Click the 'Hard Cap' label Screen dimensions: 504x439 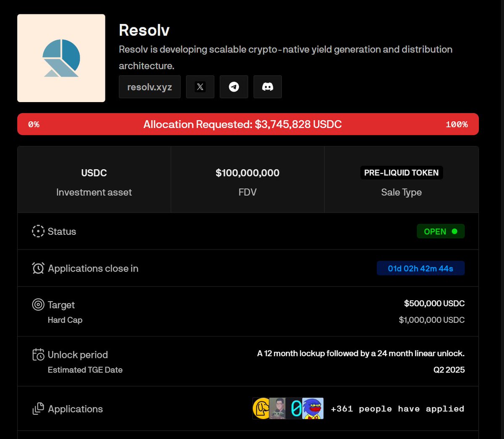click(x=65, y=320)
